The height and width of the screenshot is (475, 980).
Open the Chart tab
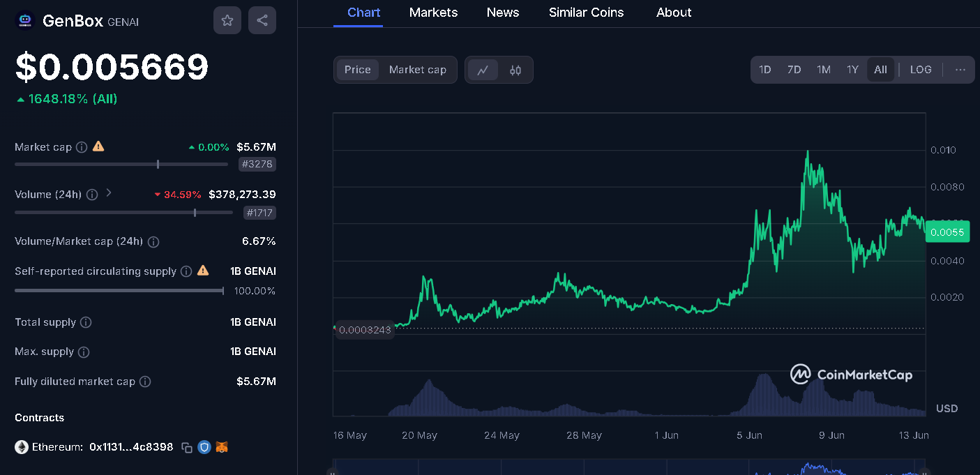click(x=364, y=13)
